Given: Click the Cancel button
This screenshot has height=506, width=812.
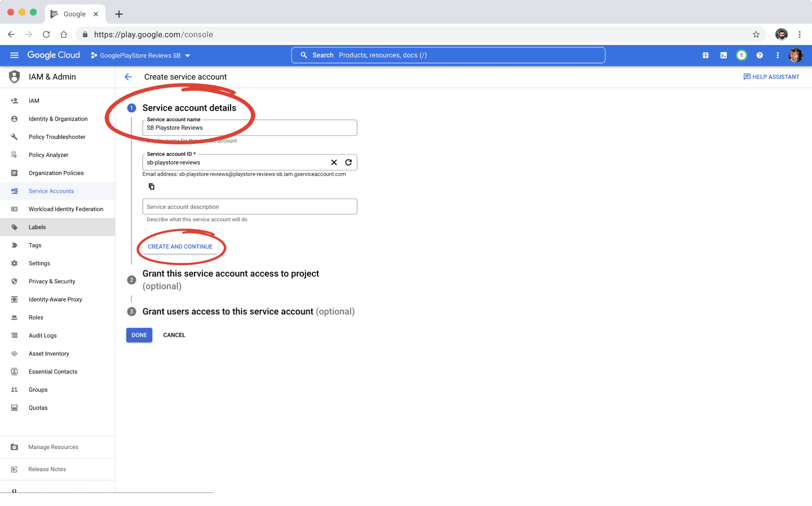Looking at the screenshot, I should click(x=174, y=335).
